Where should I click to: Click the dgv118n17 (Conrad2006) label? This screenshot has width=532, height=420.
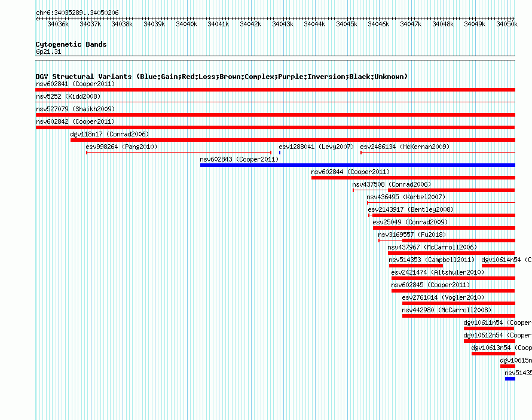pyautogui.click(x=109, y=134)
